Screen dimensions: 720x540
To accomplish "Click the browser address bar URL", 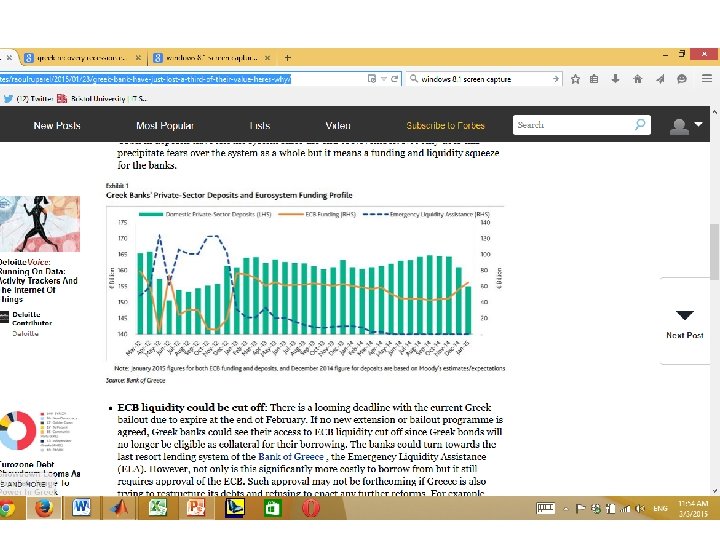I will 145,79.
